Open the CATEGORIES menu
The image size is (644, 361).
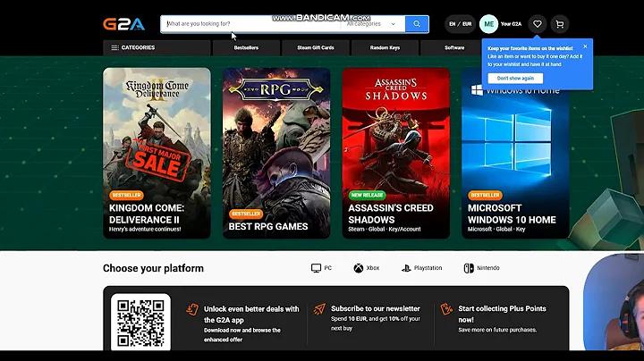point(157,47)
